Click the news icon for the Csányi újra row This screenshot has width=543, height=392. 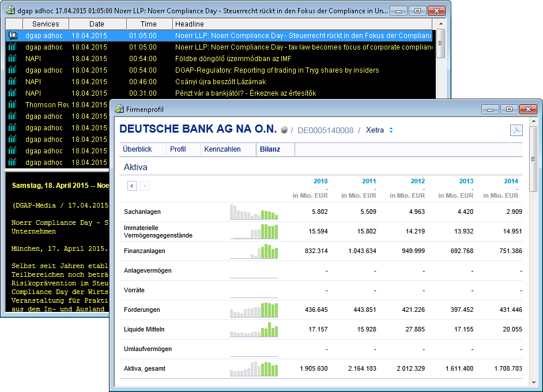(x=13, y=81)
